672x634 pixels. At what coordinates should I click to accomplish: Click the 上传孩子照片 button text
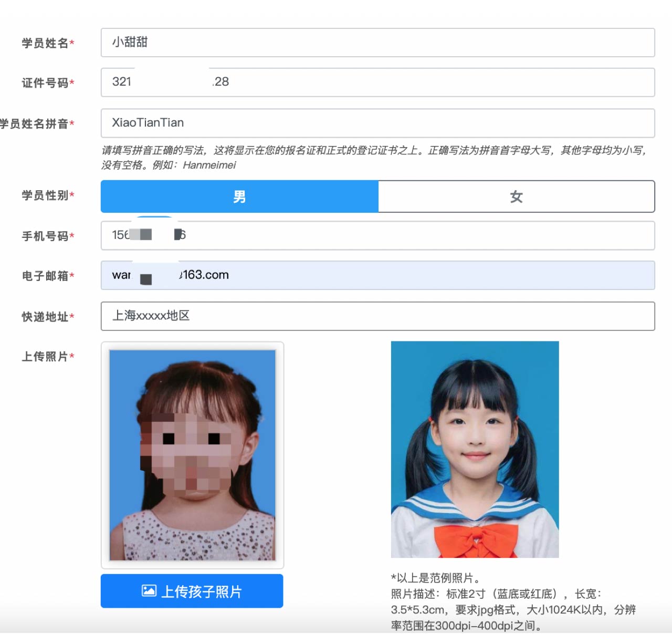201,591
